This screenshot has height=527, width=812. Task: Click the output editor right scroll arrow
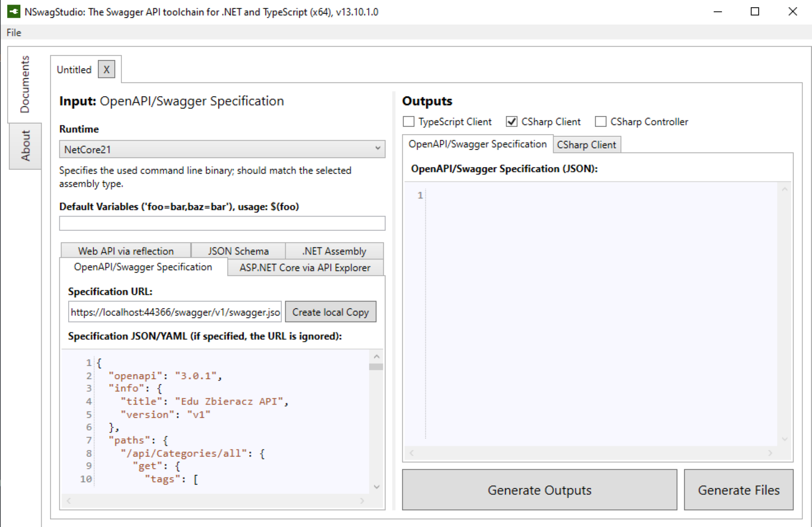point(770,453)
